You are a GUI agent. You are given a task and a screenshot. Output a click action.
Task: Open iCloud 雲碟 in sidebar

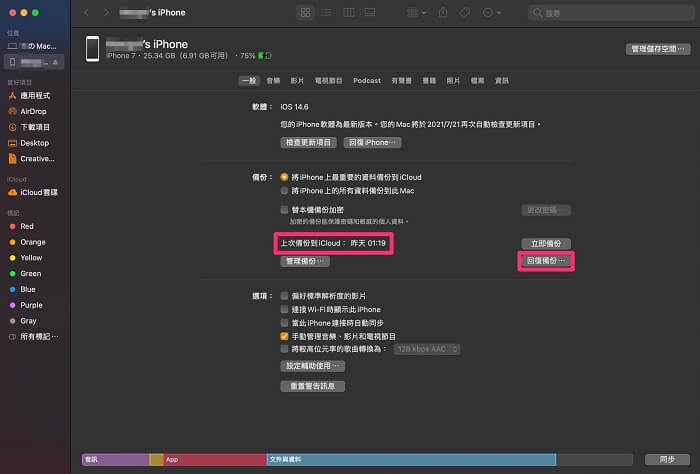tap(34, 192)
